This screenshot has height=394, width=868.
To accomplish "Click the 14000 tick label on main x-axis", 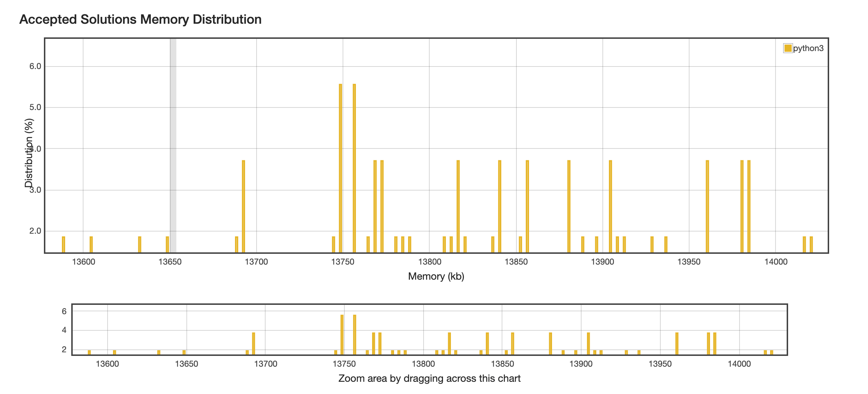I will click(776, 262).
